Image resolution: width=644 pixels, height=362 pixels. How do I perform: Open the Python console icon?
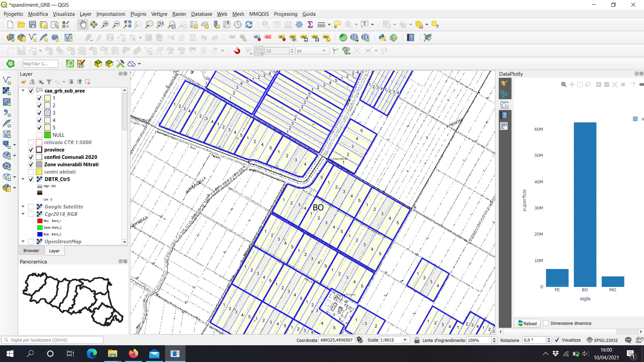[382, 38]
